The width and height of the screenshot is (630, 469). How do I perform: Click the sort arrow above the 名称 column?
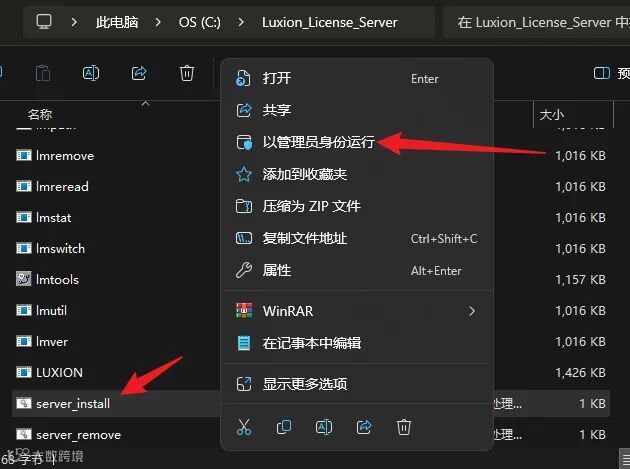[145, 104]
